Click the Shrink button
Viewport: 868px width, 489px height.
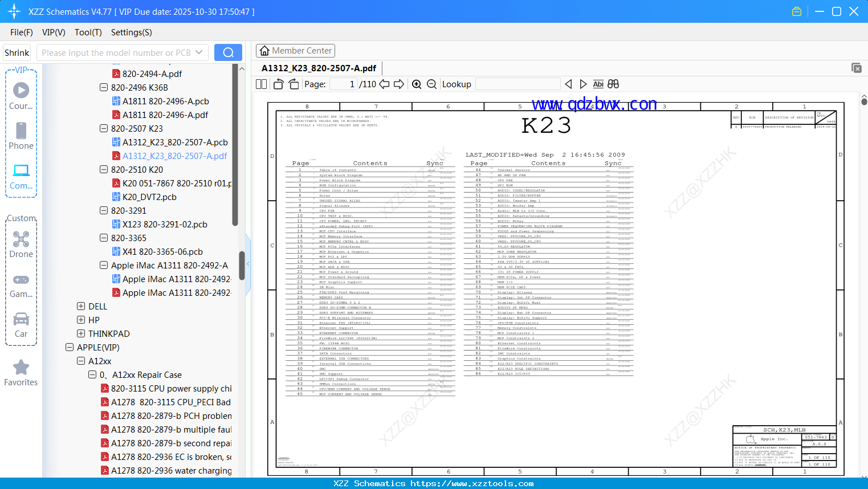(x=17, y=53)
